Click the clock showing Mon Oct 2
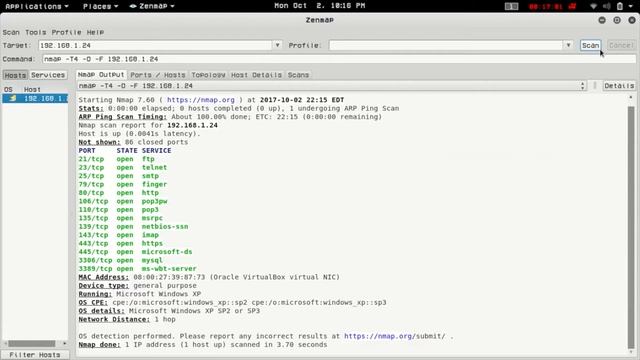 (320, 6)
